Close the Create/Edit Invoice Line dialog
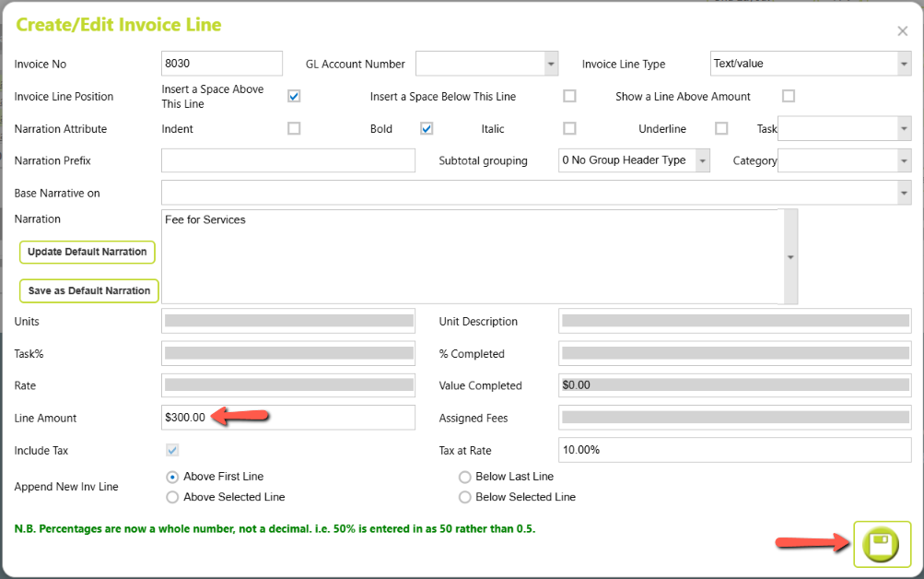 point(902,31)
